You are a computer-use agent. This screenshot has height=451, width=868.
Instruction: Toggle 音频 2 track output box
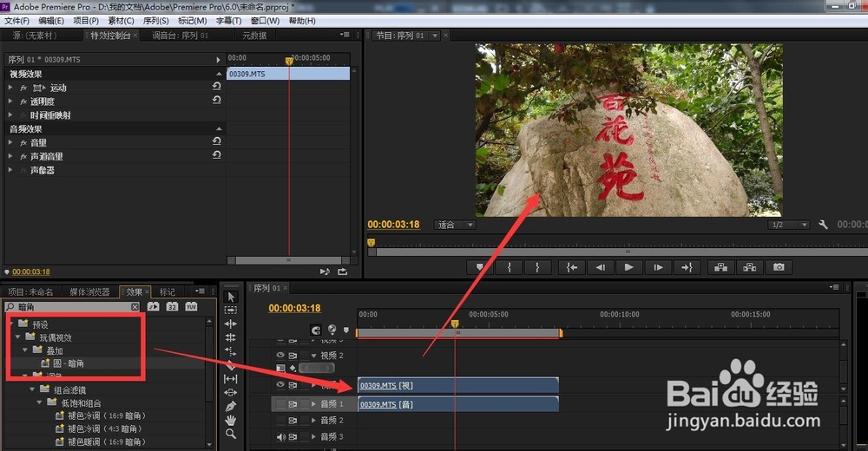coord(280,420)
